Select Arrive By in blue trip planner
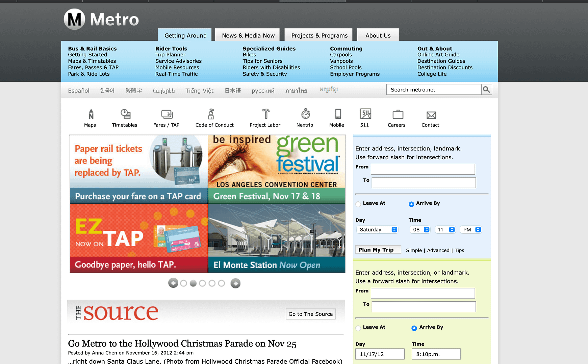 tap(411, 204)
